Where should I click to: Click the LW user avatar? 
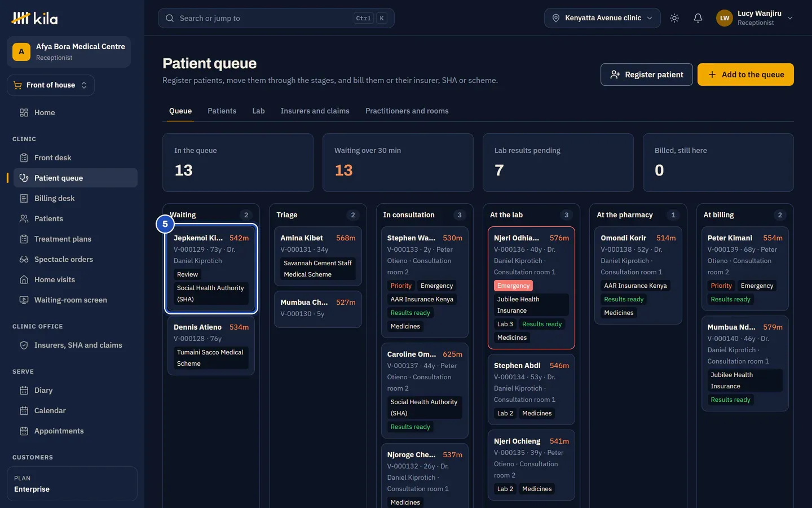coord(725,18)
